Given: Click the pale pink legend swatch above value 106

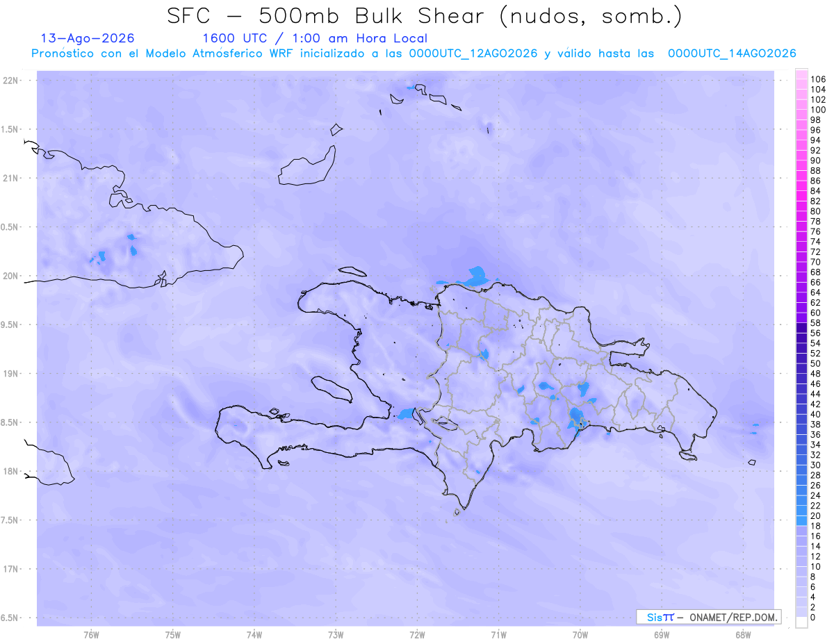Looking at the screenshot, I should point(801,74).
